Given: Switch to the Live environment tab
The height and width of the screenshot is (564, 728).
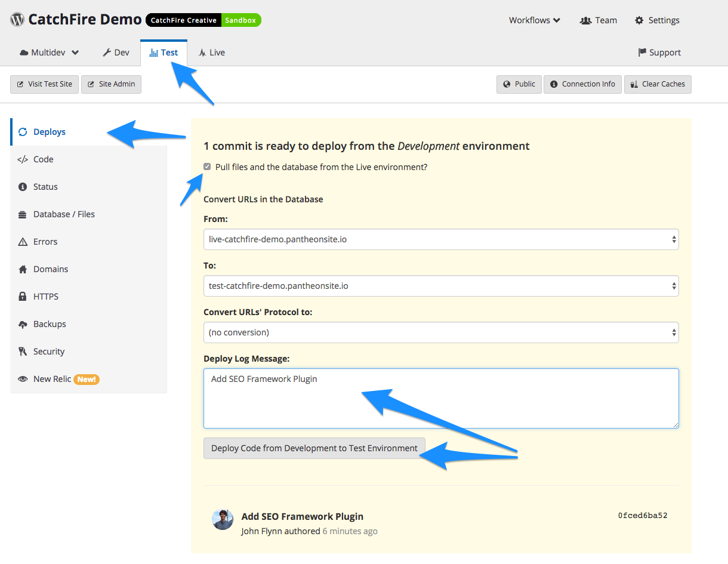Looking at the screenshot, I should click(212, 53).
